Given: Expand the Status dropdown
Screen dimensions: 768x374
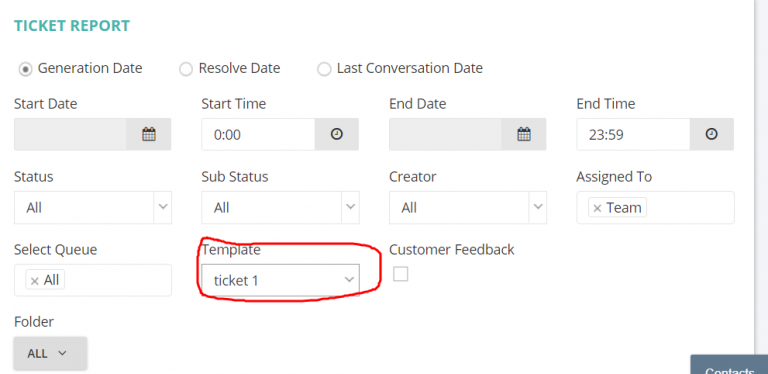Looking at the screenshot, I should [x=93, y=208].
